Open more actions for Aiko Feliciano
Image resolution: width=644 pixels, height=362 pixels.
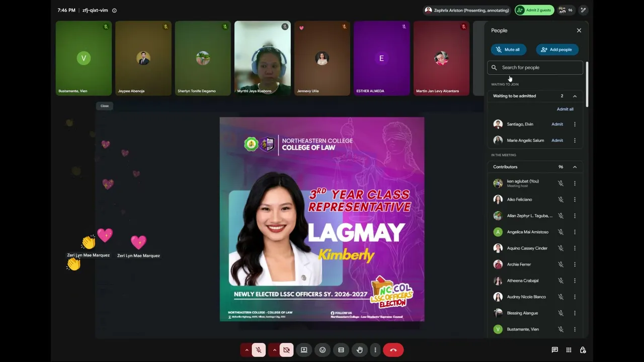[x=575, y=200]
